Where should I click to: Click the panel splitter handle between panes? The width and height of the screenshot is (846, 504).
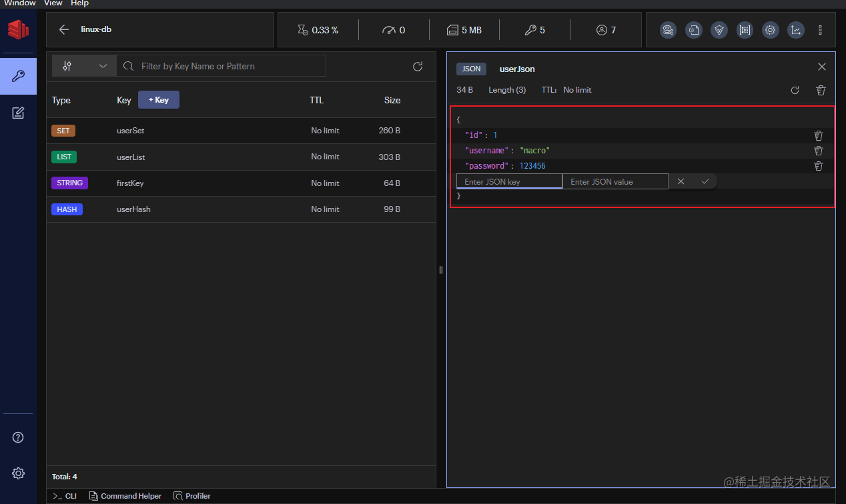coord(440,270)
